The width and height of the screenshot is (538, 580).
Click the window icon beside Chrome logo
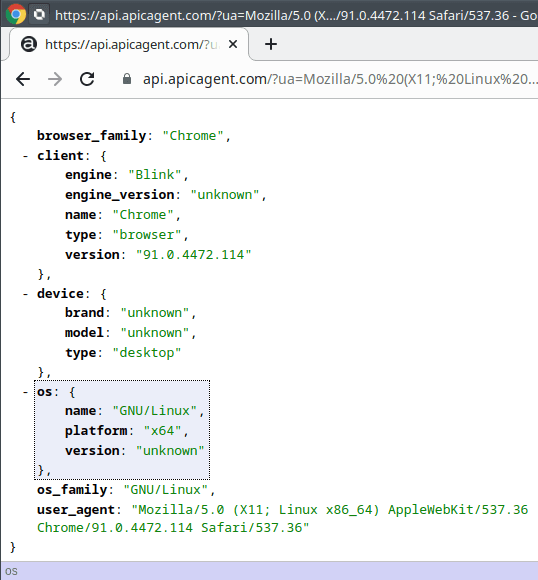39,15
